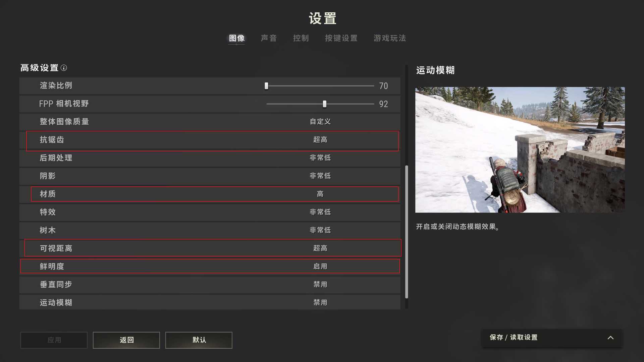The image size is (644, 362).
Task: Open the 可视距离 quality dropdown
Action: (320, 248)
